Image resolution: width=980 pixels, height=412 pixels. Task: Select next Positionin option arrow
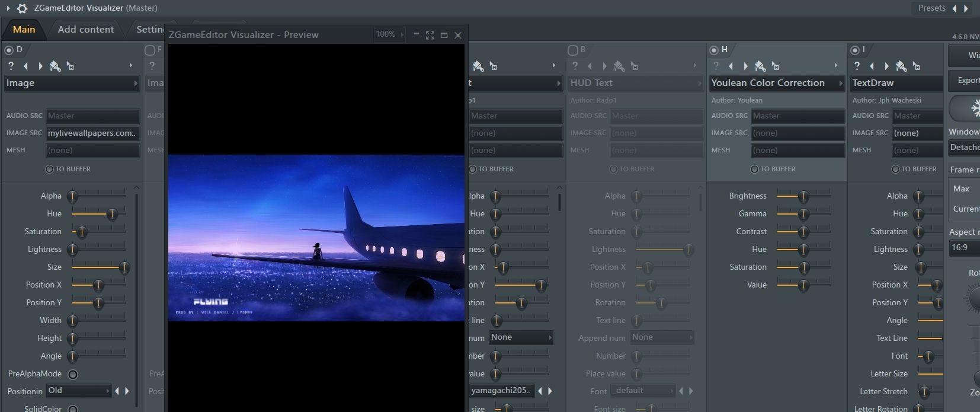tap(127, 391)
